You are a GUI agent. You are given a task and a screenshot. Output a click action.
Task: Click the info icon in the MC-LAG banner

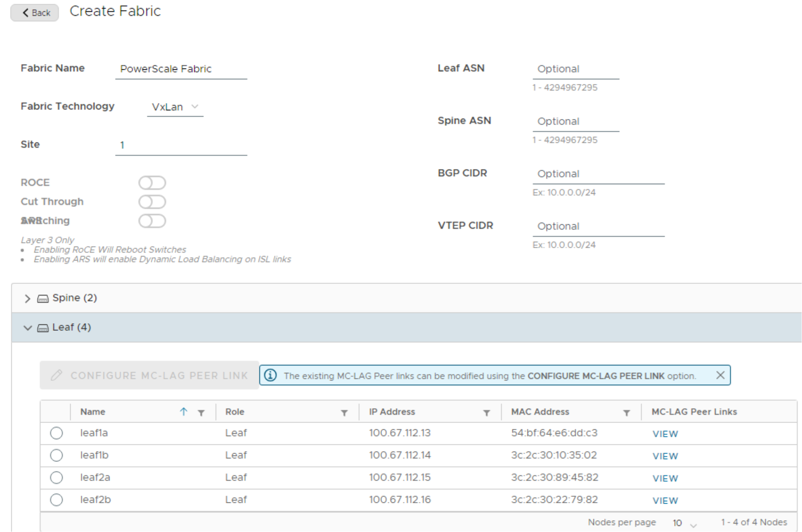tap(270, 375)
